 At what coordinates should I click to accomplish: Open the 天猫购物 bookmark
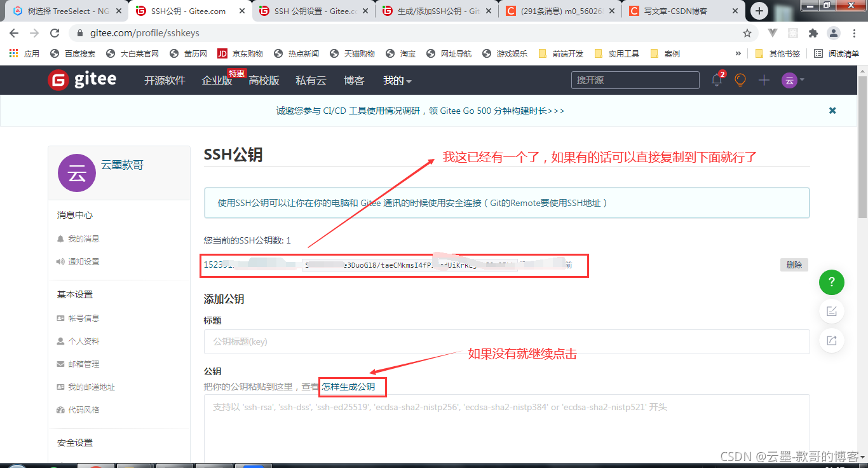[352, 54]
